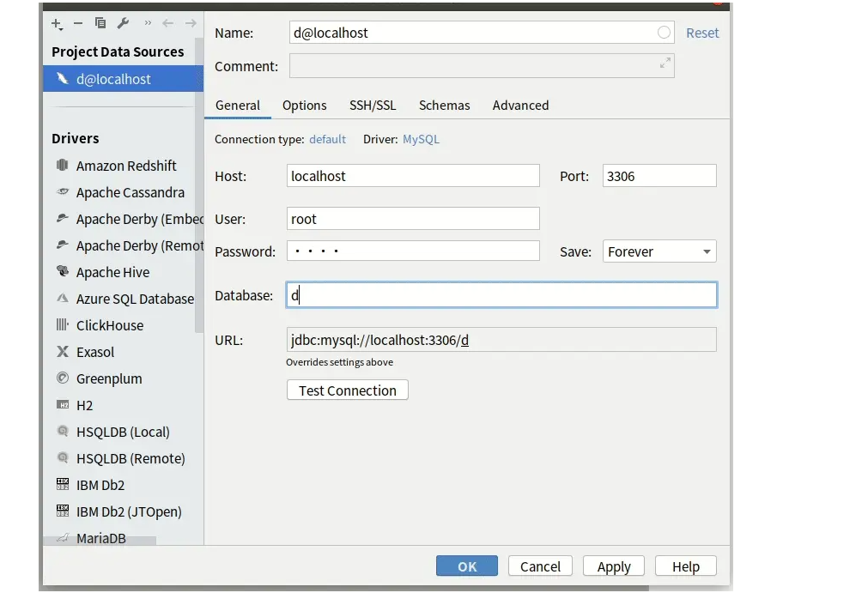Image resolution: width=868 pixels, height=599 pixels.
Task: Click the color circle in Name field
Action: point(664,32)
